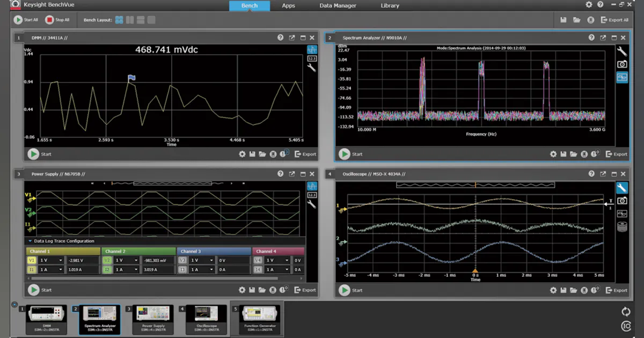Switch Power Supply to numeric 12.3 display

(312, 195)
